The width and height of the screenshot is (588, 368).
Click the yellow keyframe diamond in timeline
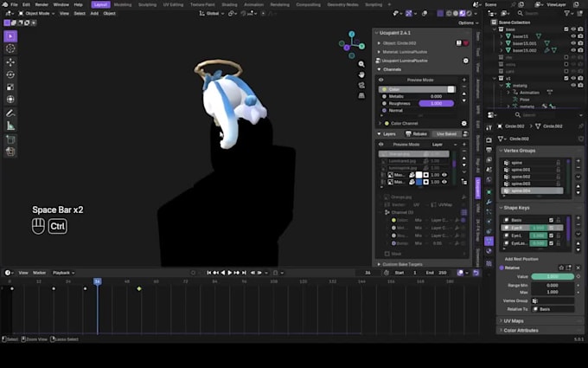(x=139, y=288)
